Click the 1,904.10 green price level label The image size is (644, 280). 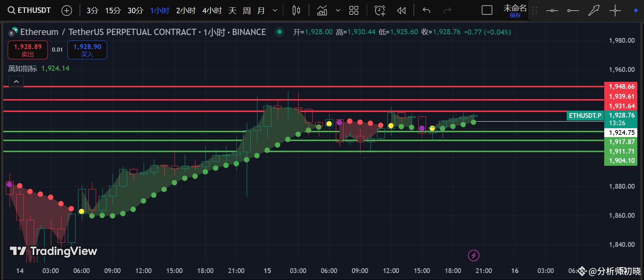(621, 161)
